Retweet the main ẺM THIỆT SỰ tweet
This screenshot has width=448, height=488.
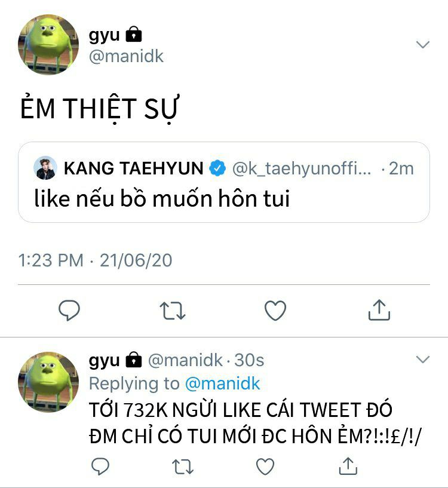[x=173, y=311]
